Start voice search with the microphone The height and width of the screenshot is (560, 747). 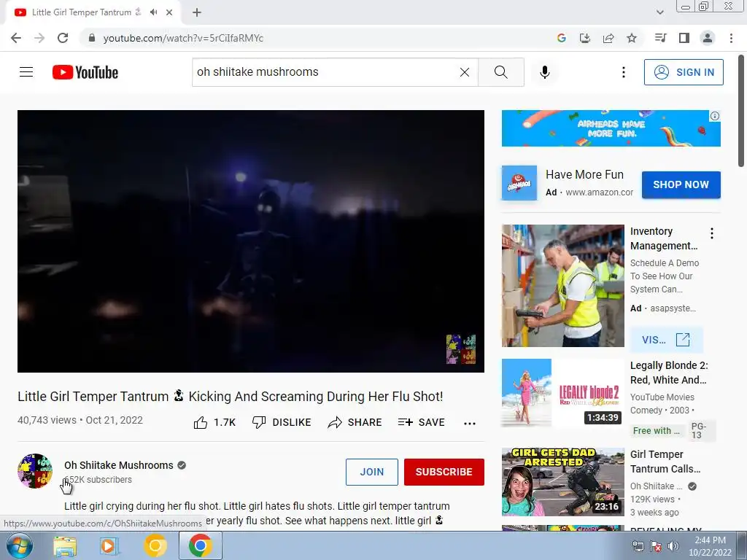[545, 72]
